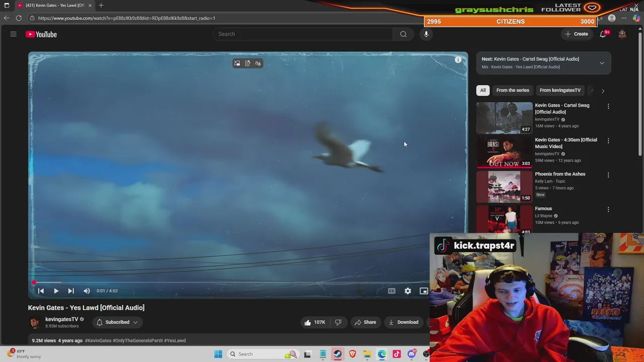Open the Subscribed notification options dropdown
The height and width of the screenshot is (362, 644).
[x=117, y=322]
